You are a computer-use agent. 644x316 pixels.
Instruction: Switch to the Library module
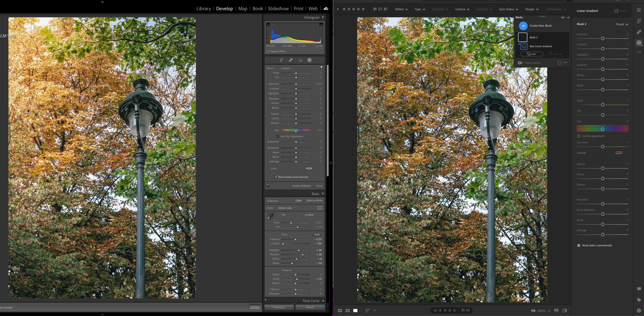point(203,8)
